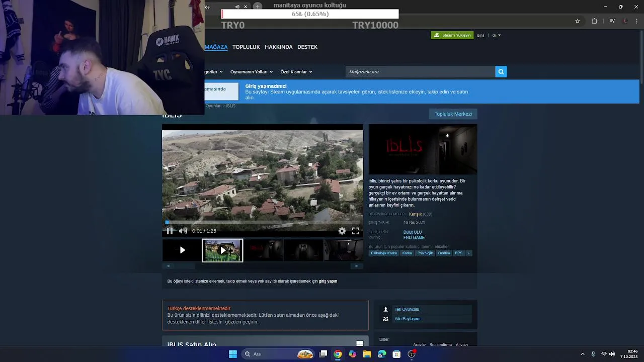This screenshot has height=362, width=644.
Task: Bookmark page with the star icon
Action: point(578,21)
